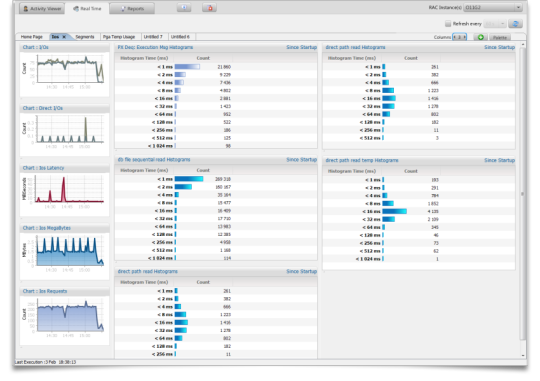Viewport: 540px width, 381px height.
Task: Open the Untitled 7 tab
Action: 153,37
